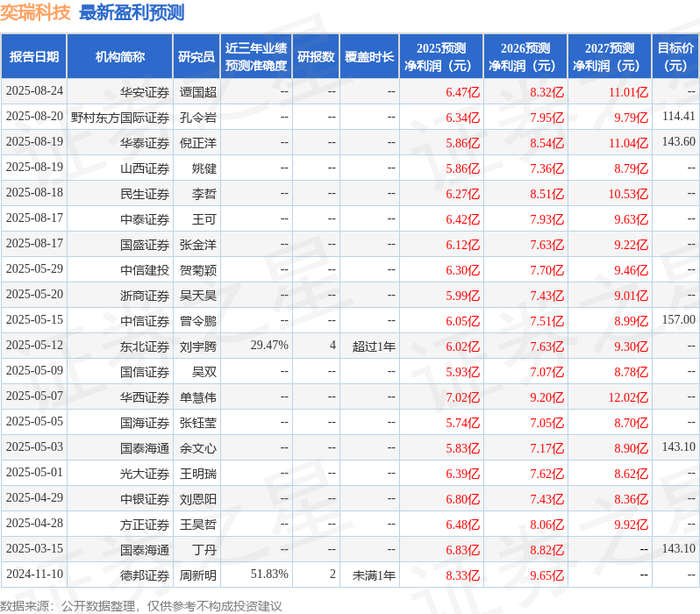
Task: Select institution 国盛证券
Action: click(x=145, y=245)
